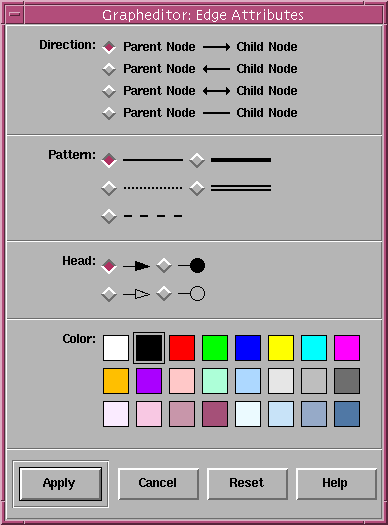Pick the red color swatch
Image resolution: width=388 pixels, height=525 pixels.
[x=182, y=348]
